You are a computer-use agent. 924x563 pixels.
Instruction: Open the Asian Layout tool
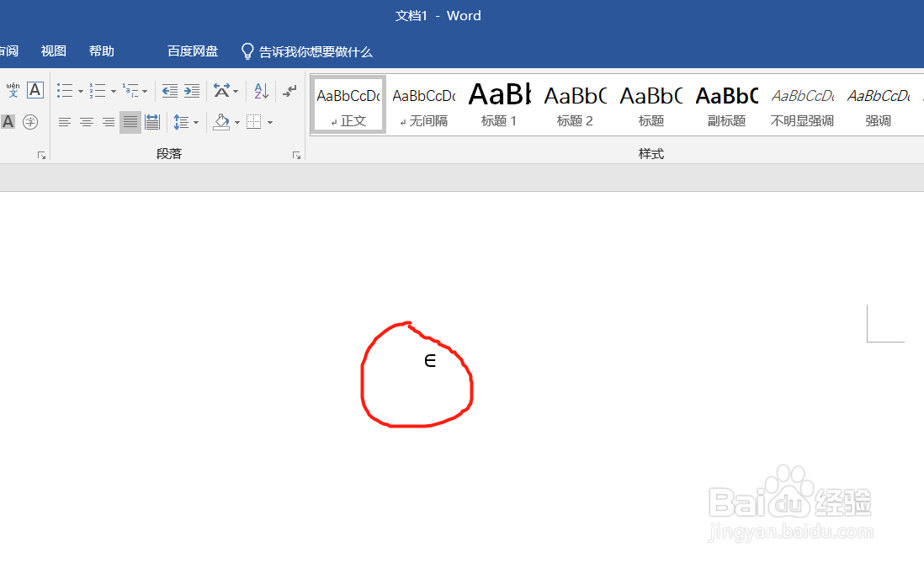pos(221,91)
